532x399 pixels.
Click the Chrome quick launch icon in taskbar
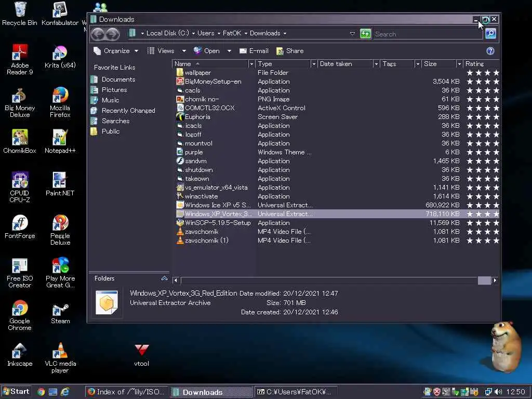pos(41,392)
